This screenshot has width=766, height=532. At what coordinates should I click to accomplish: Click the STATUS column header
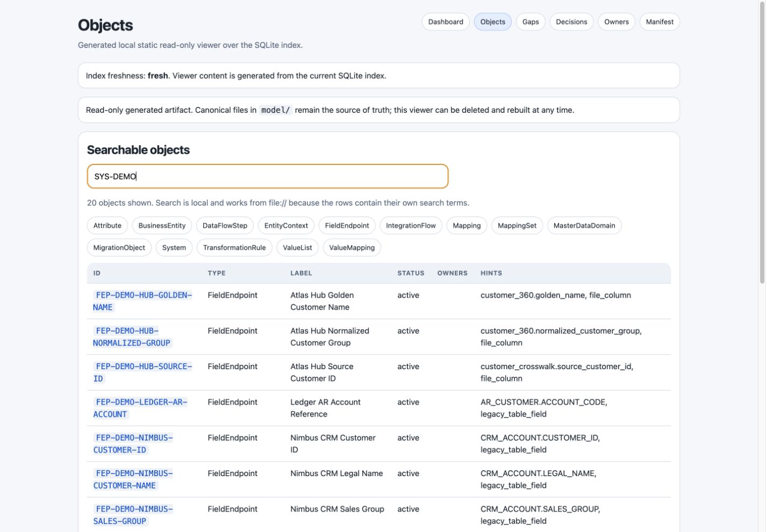(411, 273)
